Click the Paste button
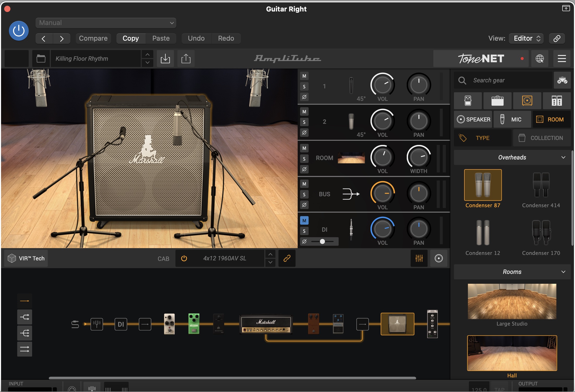This screenshot has height=392, width=575. [161, 39]
